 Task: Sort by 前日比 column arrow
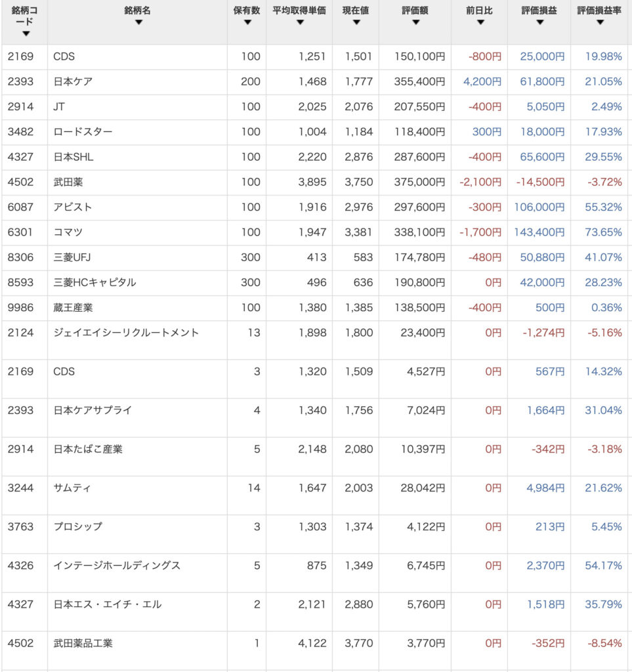tap(480, 22)
